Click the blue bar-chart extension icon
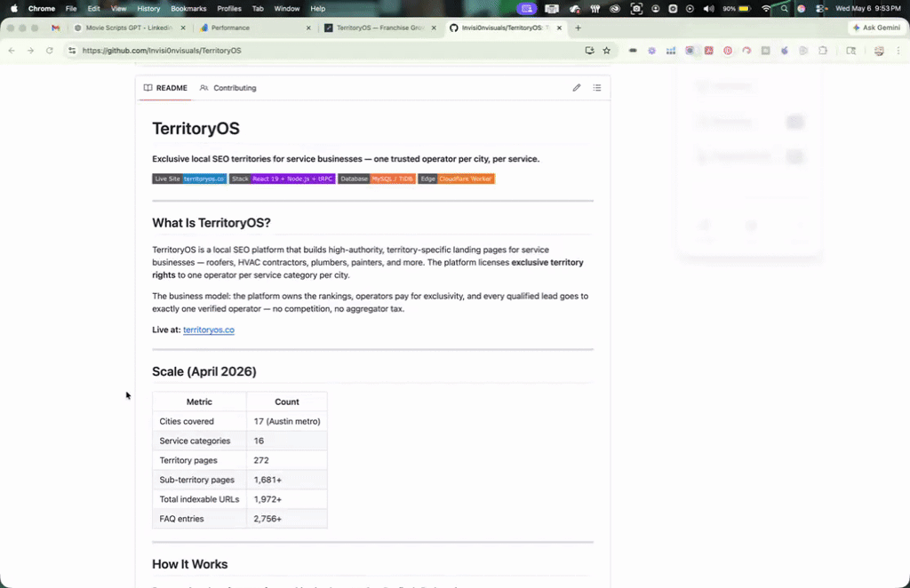The image size is (910, 588). 671,51
